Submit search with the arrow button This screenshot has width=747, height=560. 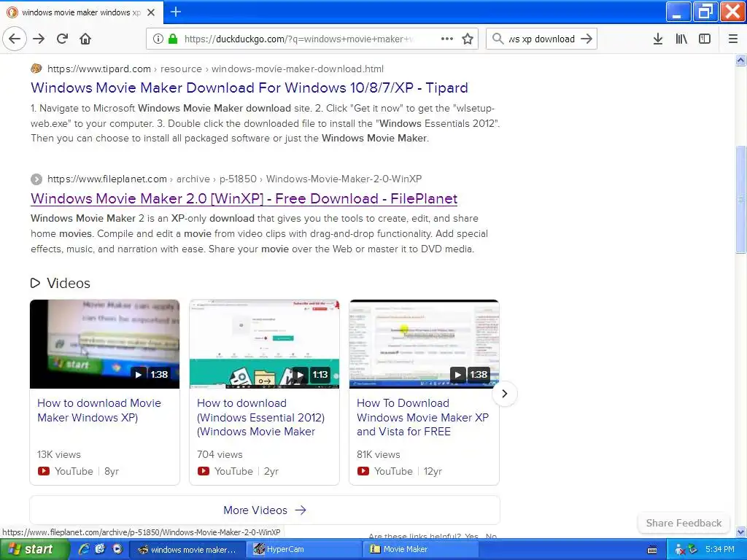[587, 39]
